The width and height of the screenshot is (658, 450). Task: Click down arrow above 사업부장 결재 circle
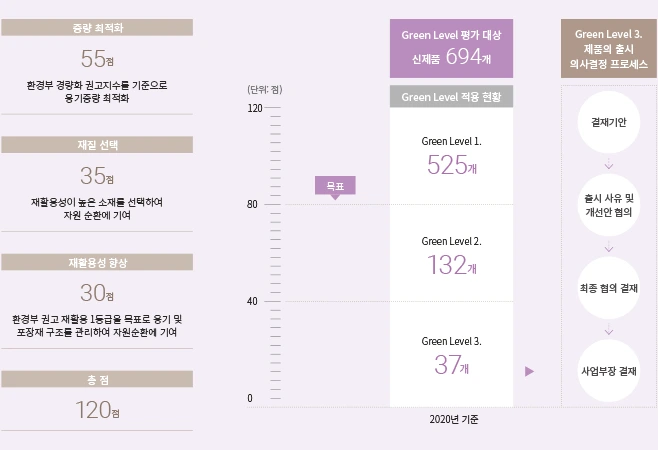[x=608, y=330]
